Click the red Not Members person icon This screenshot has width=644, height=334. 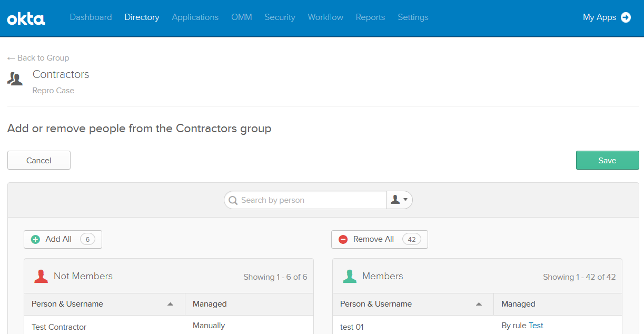41,276
